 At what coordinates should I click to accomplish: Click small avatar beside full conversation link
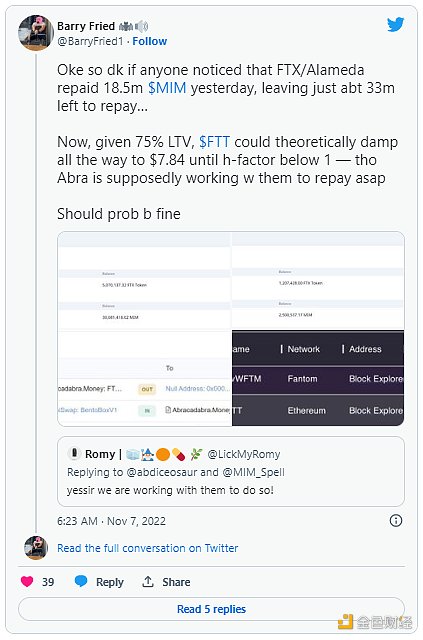(36, 548)
